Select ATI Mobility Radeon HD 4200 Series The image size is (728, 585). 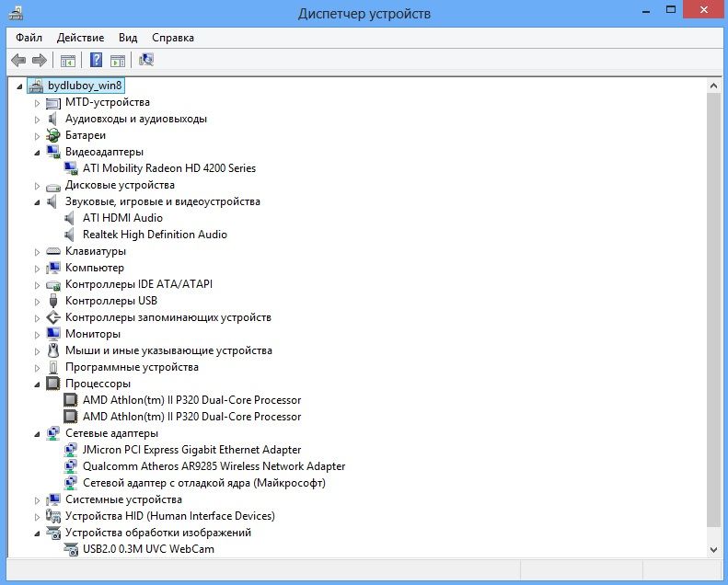coord(169,168)
